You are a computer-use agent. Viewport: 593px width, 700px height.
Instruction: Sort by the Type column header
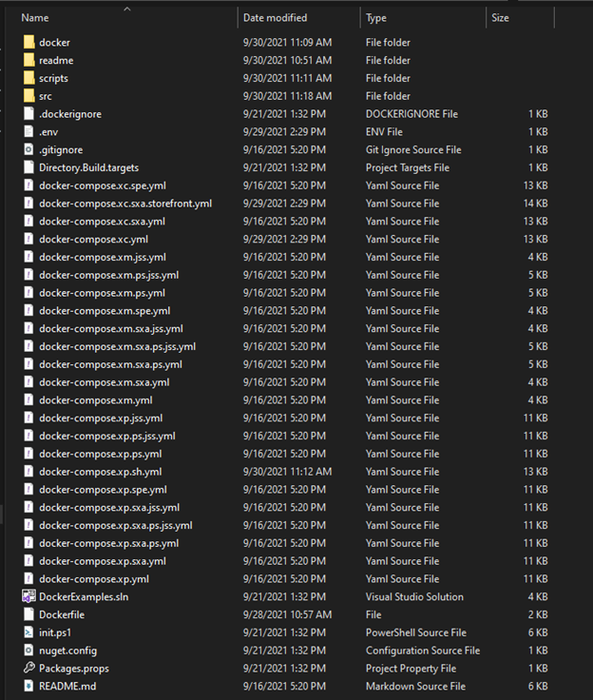tap(376, 18)
